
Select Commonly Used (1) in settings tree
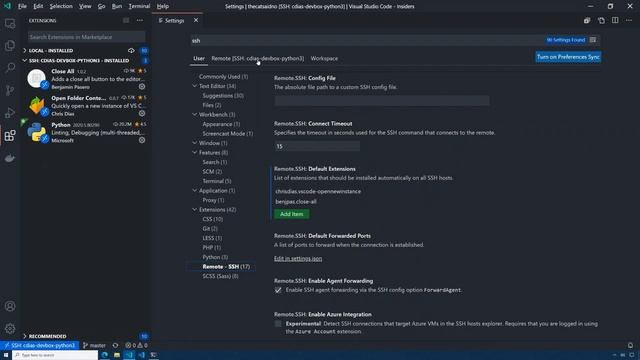tap(223, 77)
